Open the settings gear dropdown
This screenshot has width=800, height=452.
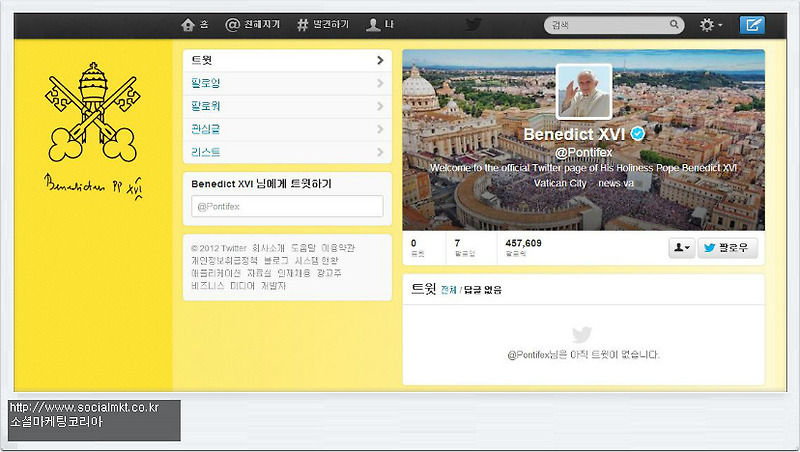[711, 24]
